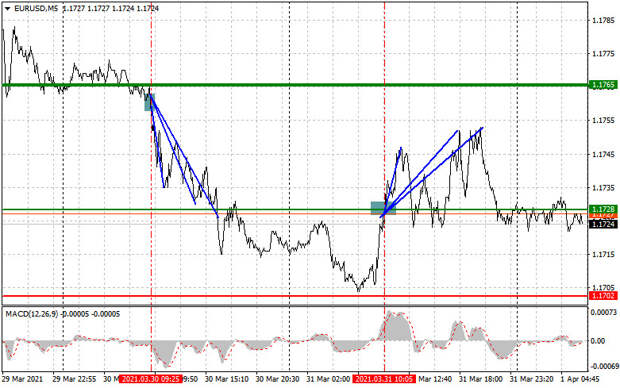Select the orange horizontal line below 1.1728
The height and width of the screenshot is (388, 620).
295,214
